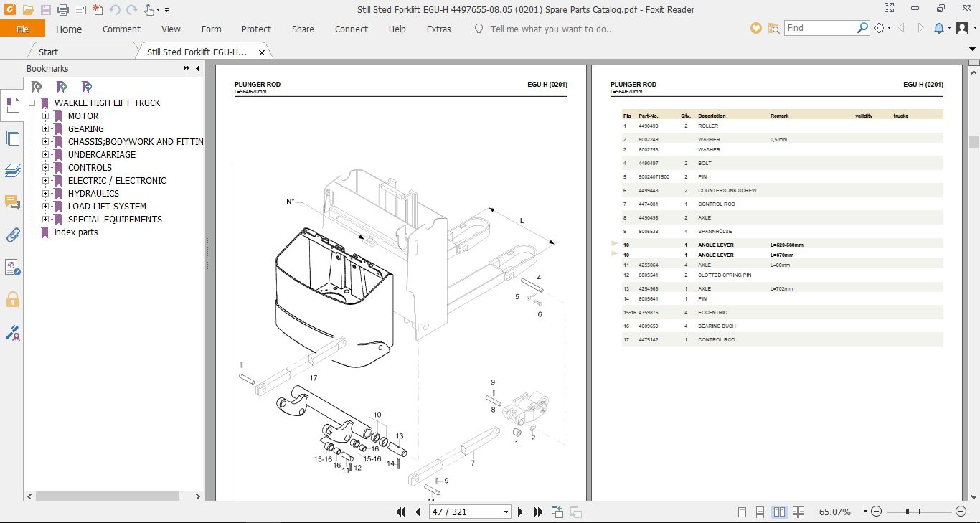
Task: Open the Pages thumbnails panel icon
Action: pos(12,138)
